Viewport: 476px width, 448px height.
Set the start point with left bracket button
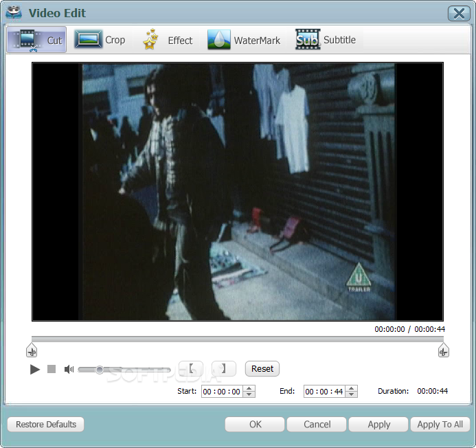pyautogui.click(x=191, y=368)
